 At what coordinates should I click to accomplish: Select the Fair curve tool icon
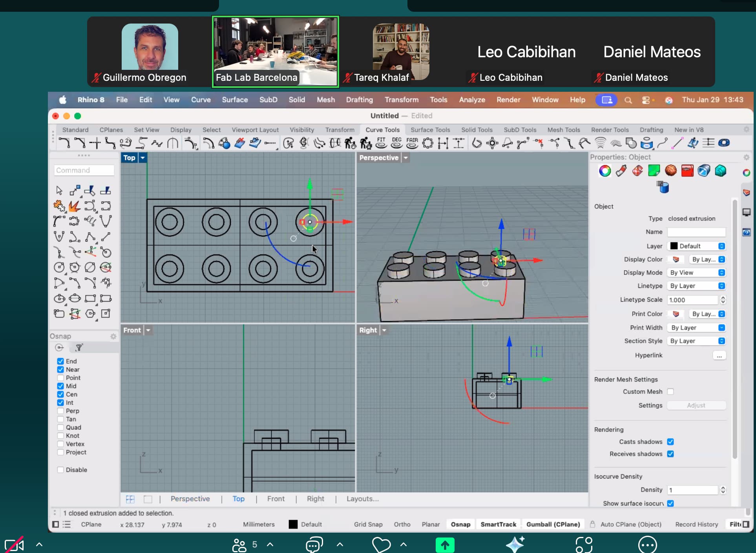[x=412, y=143]
